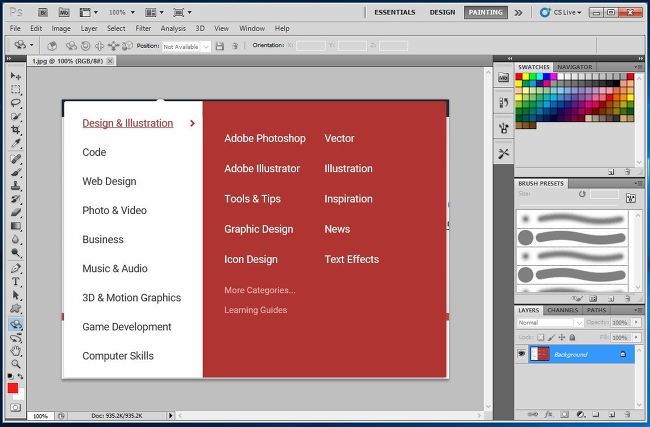The height and width of the screenshot is (427, 650).
Task: Select the Rectangular Marquee tool
Action: coord(16,90)
